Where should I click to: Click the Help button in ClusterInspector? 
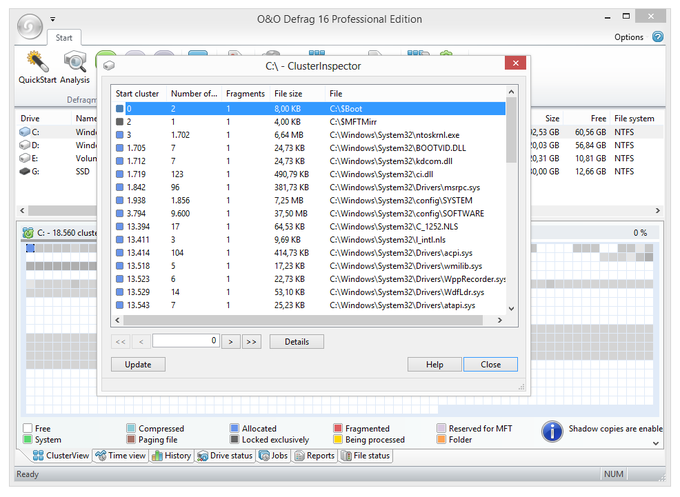(x=434, y=364)
